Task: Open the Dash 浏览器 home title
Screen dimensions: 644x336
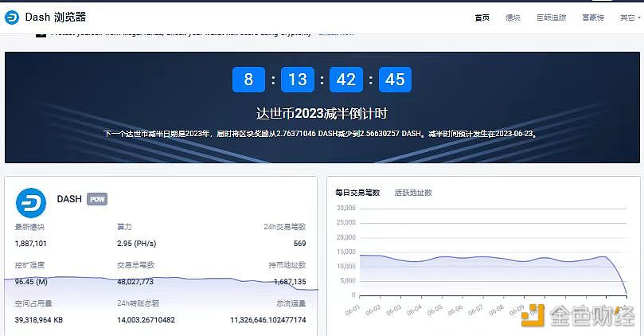Action: (x=56, y=18)
